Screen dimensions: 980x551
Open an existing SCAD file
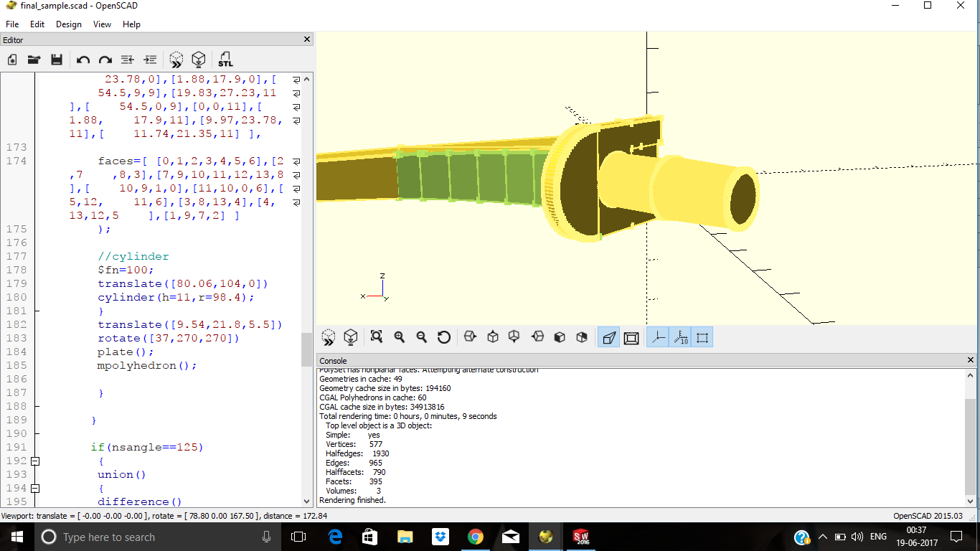click(x=34, y=60)
